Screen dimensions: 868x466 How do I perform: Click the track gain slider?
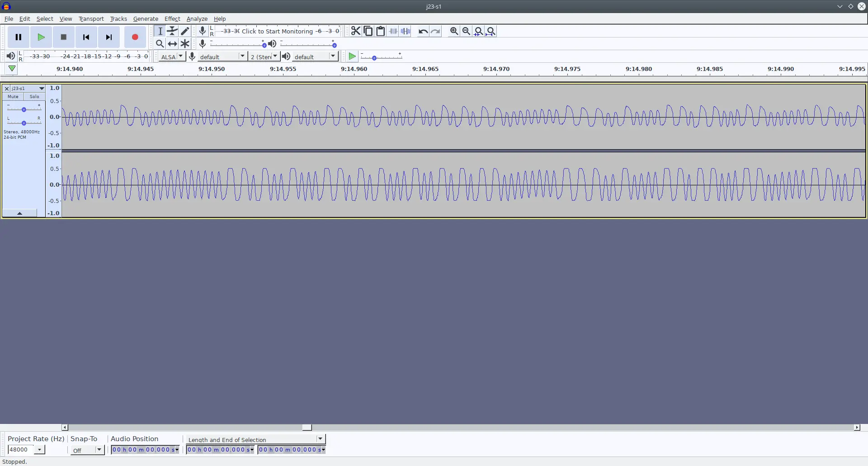coord(24,109)
